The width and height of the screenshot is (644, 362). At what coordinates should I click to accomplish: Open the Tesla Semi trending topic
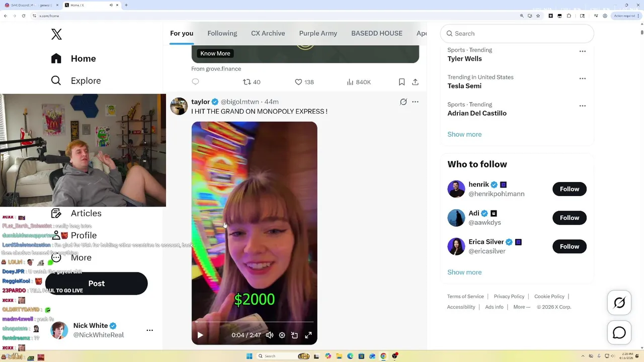(x=464, y=86)
